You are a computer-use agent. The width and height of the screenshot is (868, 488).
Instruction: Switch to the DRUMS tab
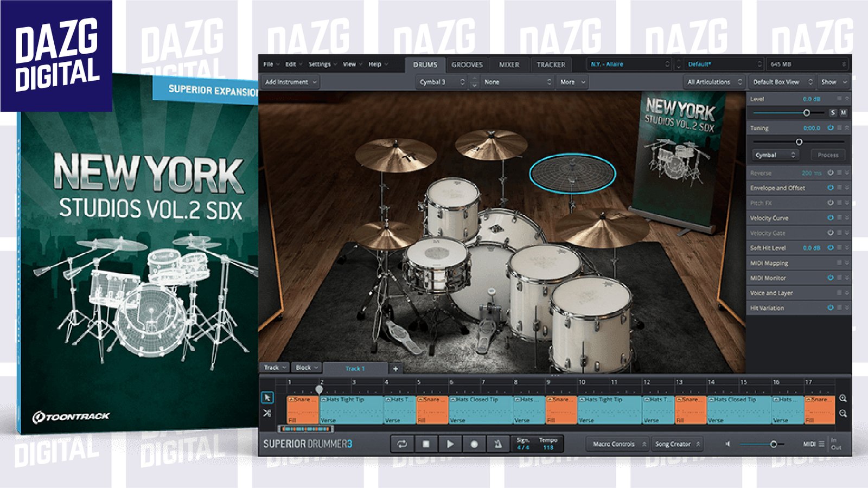425,65
